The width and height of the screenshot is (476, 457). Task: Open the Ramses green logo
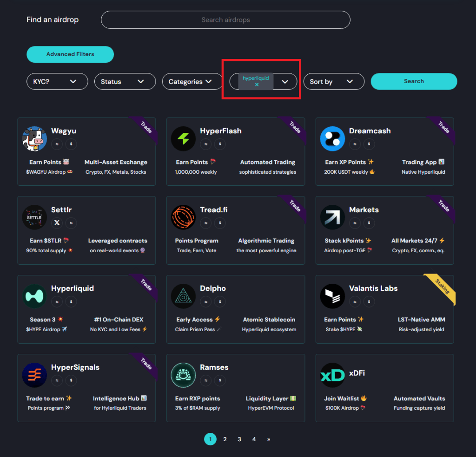coord(183,375)
